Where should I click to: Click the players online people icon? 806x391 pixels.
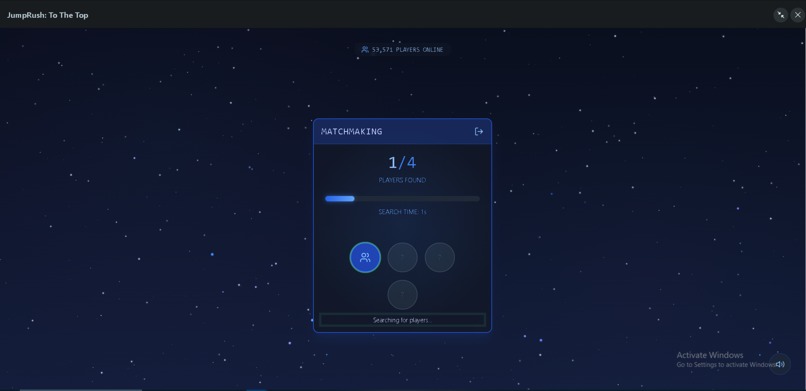(365, 50)
